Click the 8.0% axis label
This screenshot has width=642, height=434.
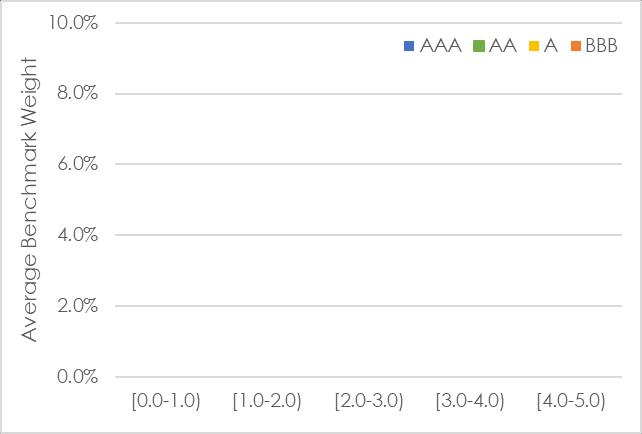[77, 93]
